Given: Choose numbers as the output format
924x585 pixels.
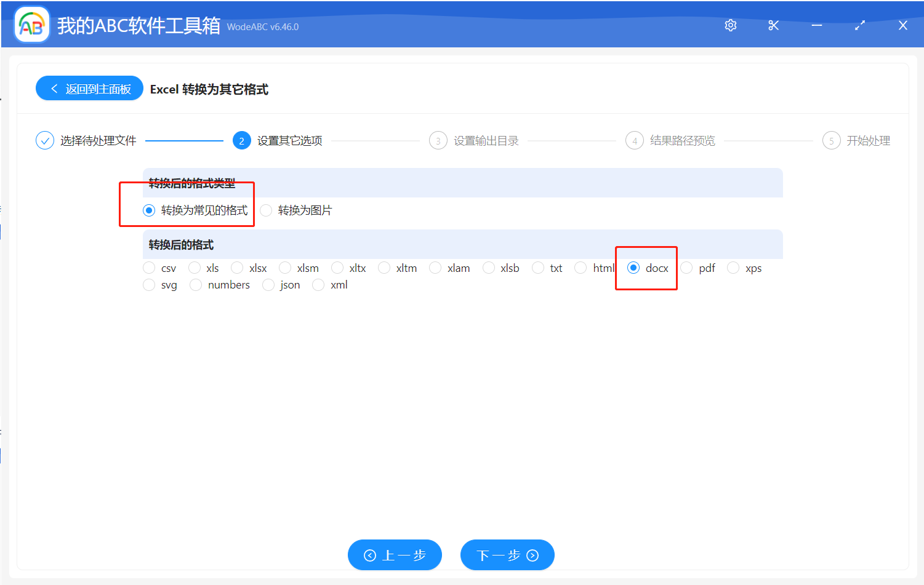Looking at the screenshot, I should pos(196,284).
